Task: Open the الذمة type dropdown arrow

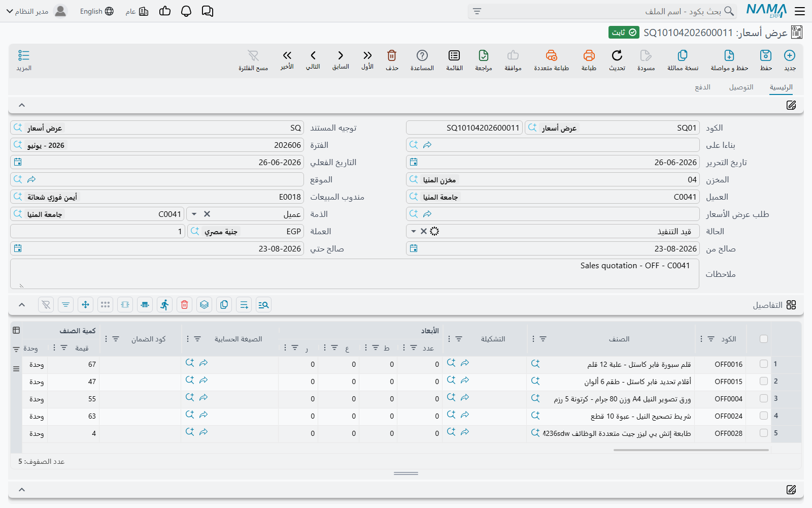Action: (x=194, y=214)
